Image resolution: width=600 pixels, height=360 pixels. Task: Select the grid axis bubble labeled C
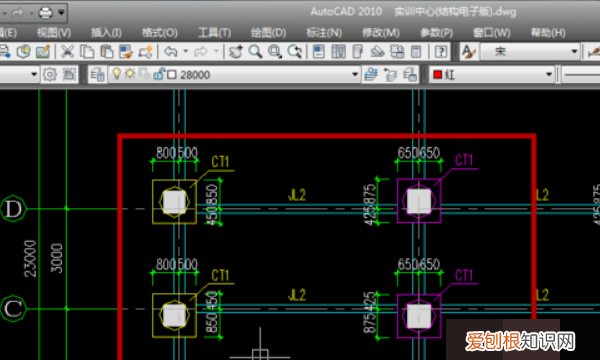(x=13, y=308)
